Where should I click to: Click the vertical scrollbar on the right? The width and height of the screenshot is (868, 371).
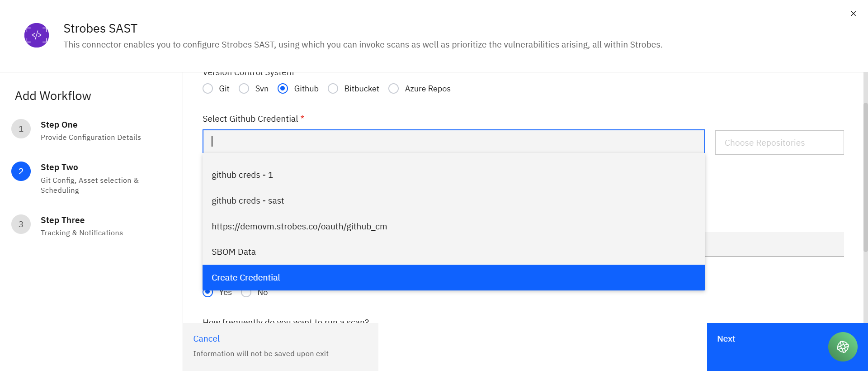click(x=865, y=176)
